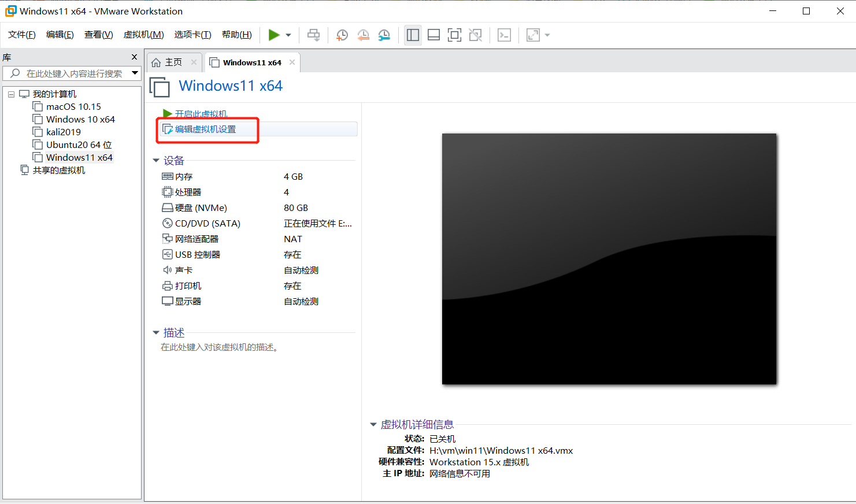Click the NAT network value
856x504 pixels.
[x=293, y=239]
